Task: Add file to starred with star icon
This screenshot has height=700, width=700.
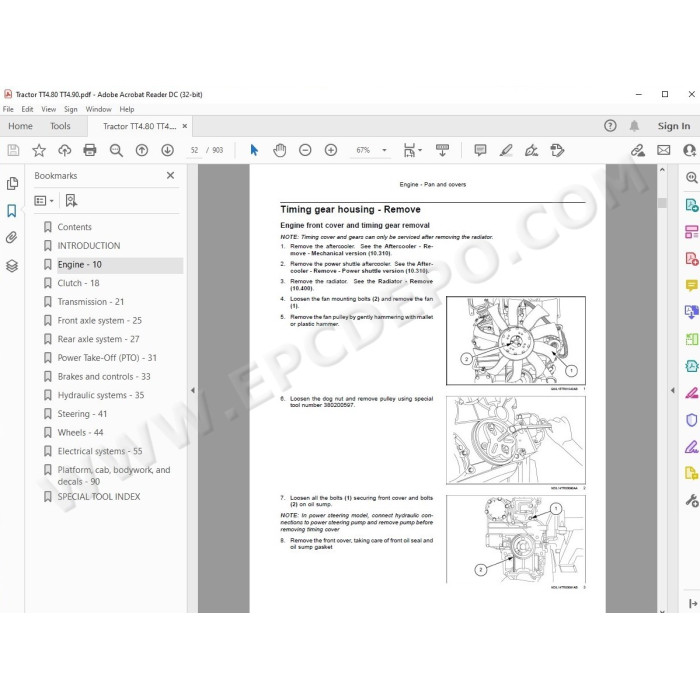Action: pyautogui.click(x=39, y=150)
